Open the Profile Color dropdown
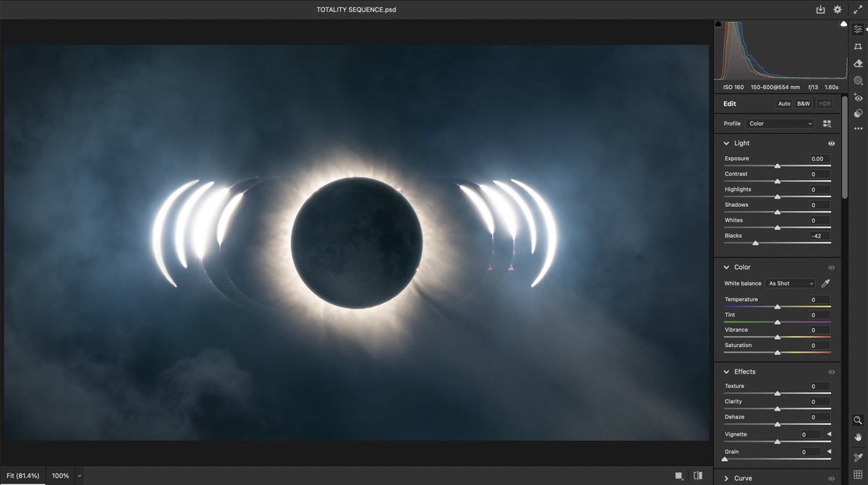The width and height of the screenshot is (868, 485). click(780, 124)
